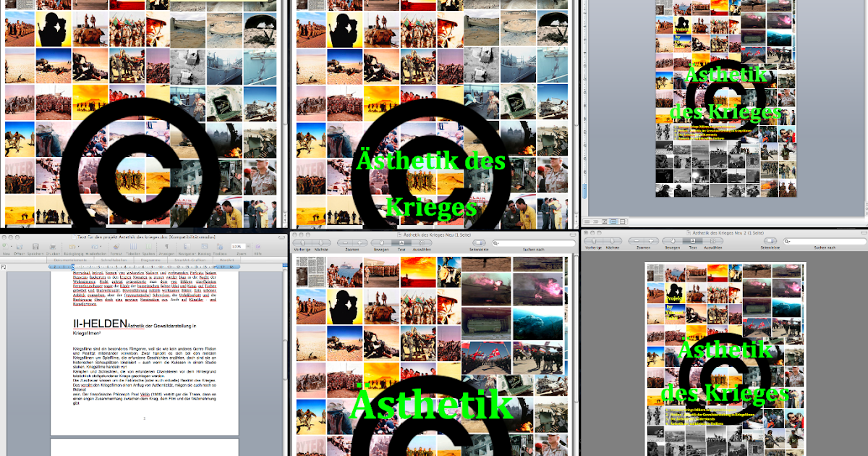
Task: Open the Zoom percentage dropdown in Word
Action: (248, 247)
